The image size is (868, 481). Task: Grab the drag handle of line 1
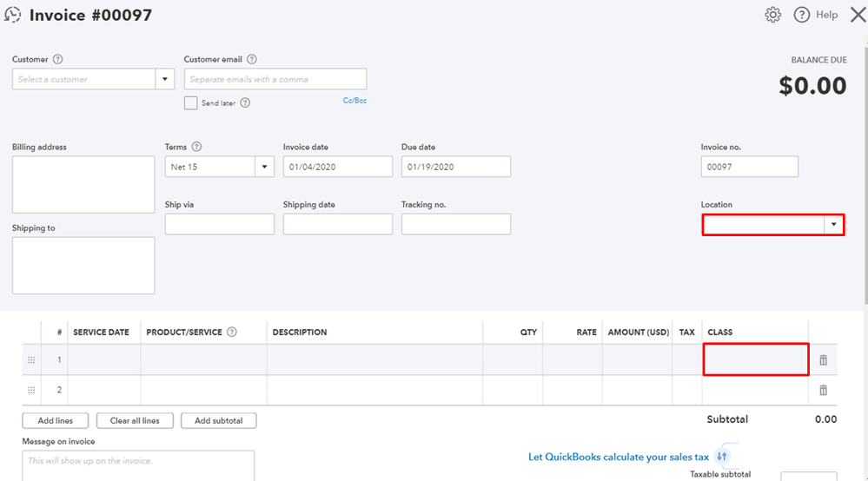31,360
